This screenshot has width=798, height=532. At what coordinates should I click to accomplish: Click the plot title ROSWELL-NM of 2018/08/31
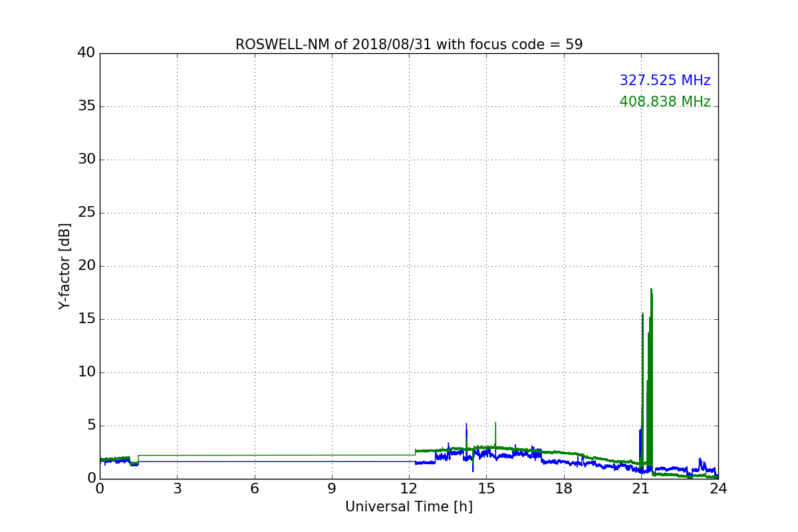pos(409,45)
